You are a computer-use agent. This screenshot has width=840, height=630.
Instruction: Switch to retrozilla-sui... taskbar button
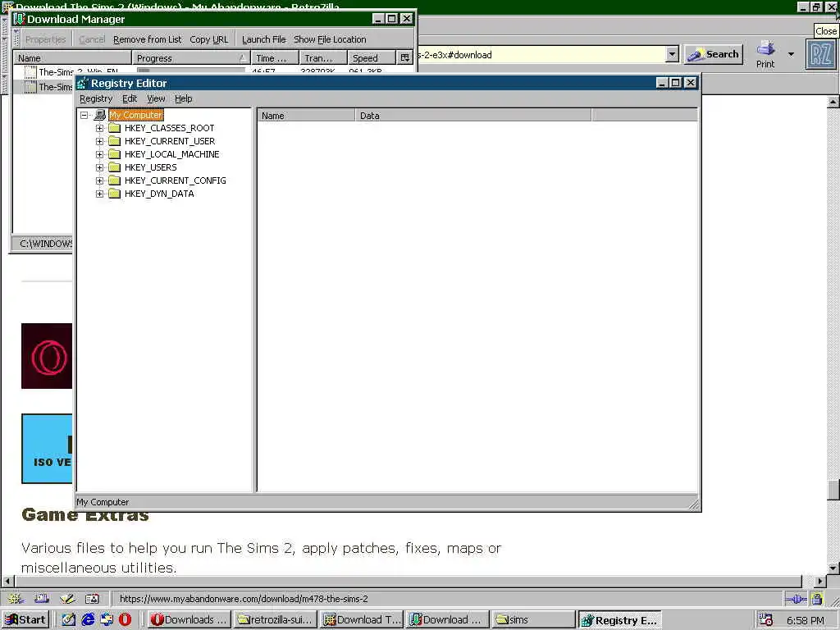pos(276,620)
